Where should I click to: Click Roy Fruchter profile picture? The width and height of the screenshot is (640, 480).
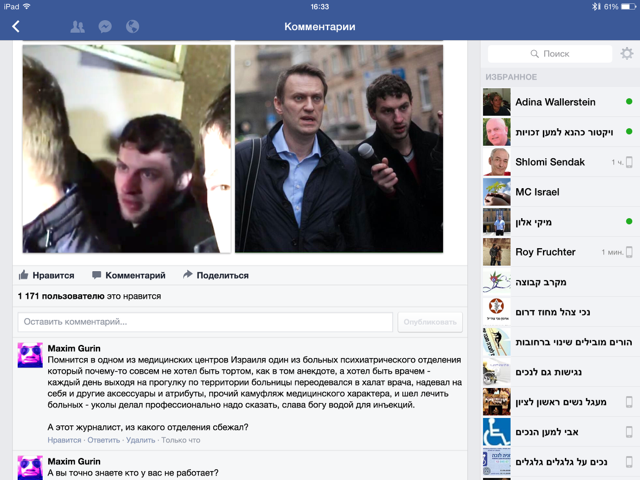pos(497,252)
